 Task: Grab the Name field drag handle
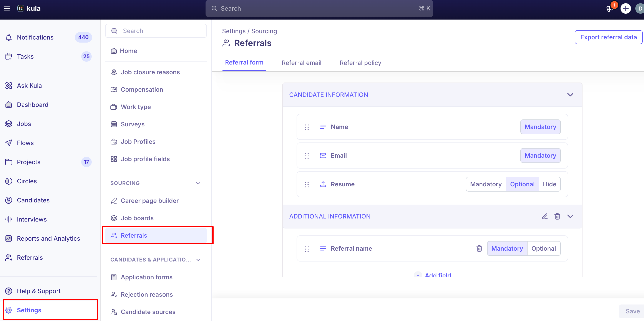pyautogui.click(x=307, y=127)
